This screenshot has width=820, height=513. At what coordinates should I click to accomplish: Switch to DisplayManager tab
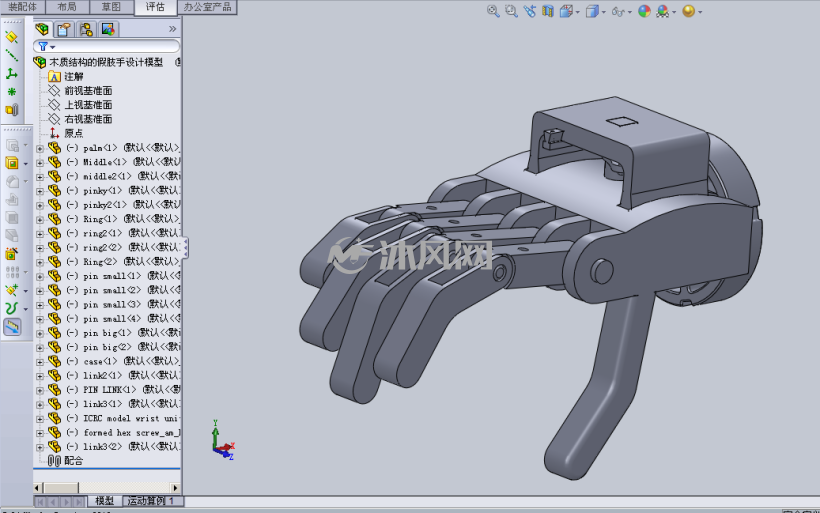[108, 29]
